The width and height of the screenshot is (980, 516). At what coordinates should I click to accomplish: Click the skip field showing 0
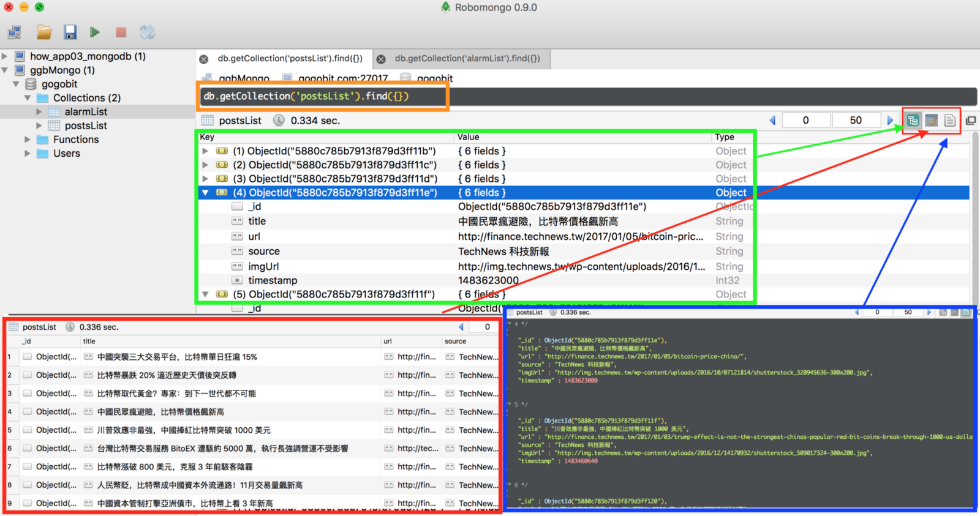(x=806, y=121)
